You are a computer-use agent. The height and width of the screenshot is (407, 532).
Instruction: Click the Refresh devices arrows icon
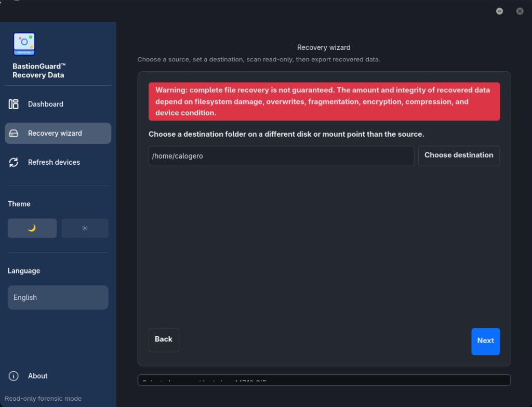pos(14,162)
